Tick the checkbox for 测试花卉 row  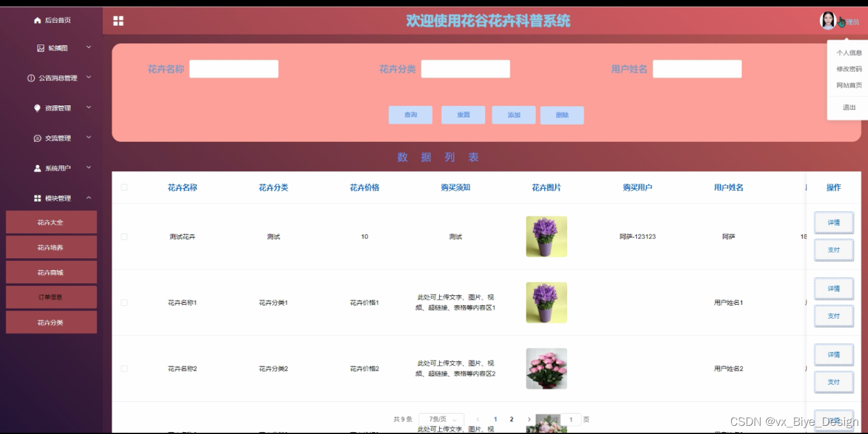[124, 236]
